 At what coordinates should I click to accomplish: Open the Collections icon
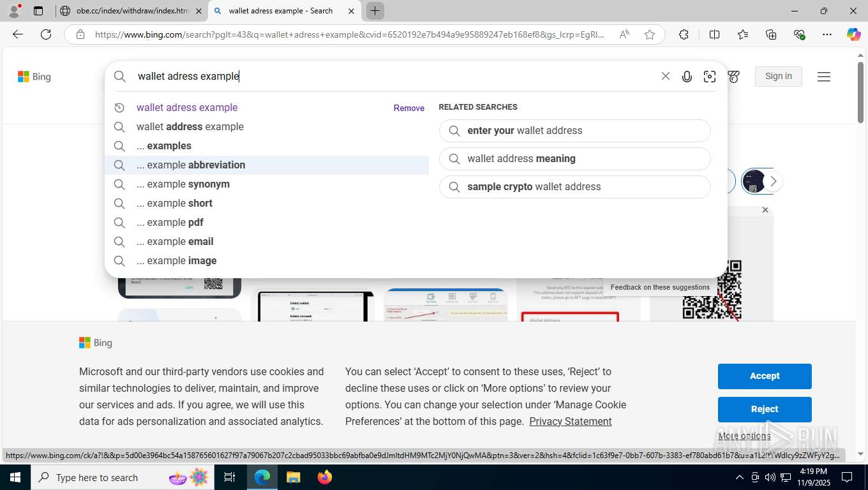(x=771, y=34)
